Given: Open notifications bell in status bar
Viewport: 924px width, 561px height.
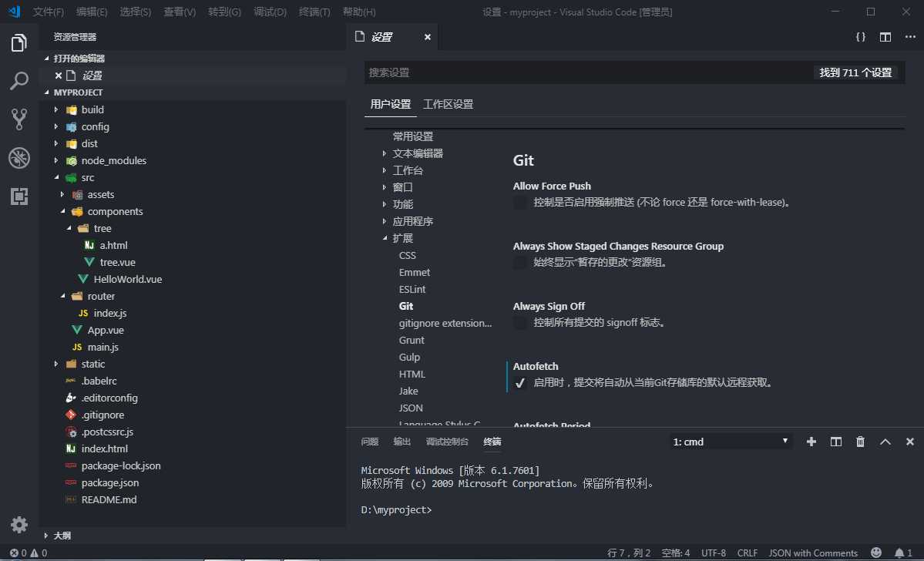Looking at the screenshot, I should pos(902,553).
